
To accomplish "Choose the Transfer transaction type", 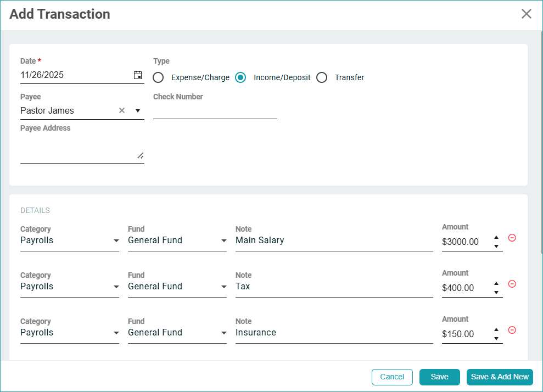I will tap(322, 77).
